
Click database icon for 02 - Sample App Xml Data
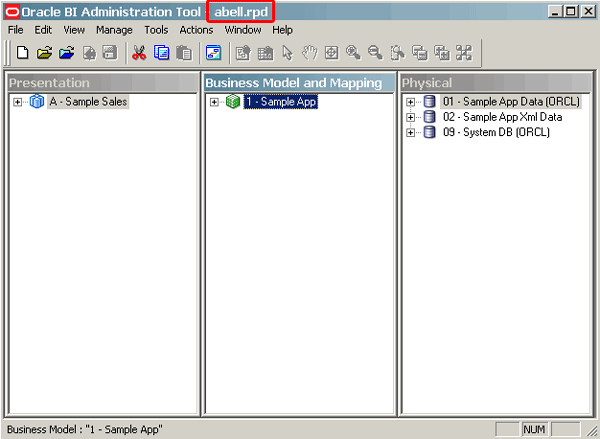point(430,117)
